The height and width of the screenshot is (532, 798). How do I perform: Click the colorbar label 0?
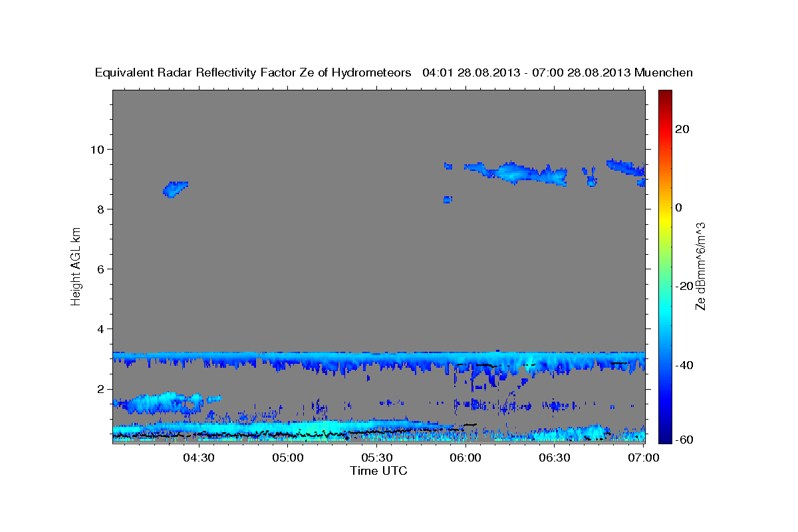pos(679,207)
